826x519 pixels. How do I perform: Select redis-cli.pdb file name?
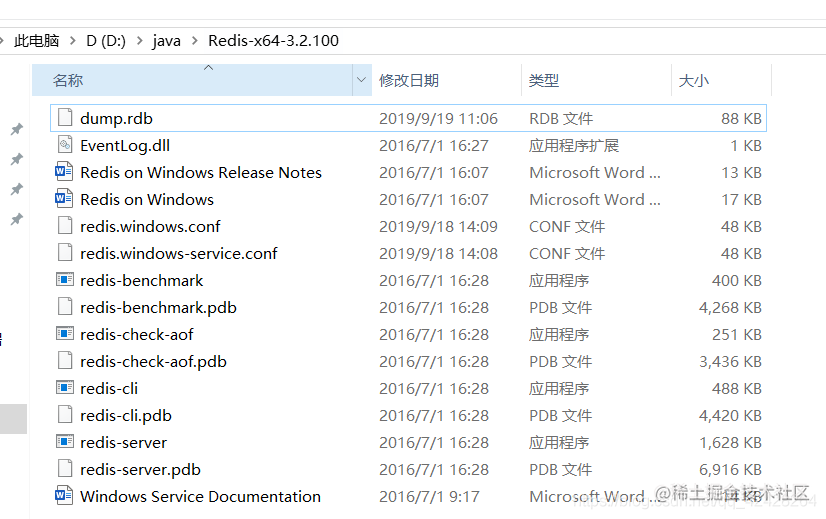(x=126, y=416)
